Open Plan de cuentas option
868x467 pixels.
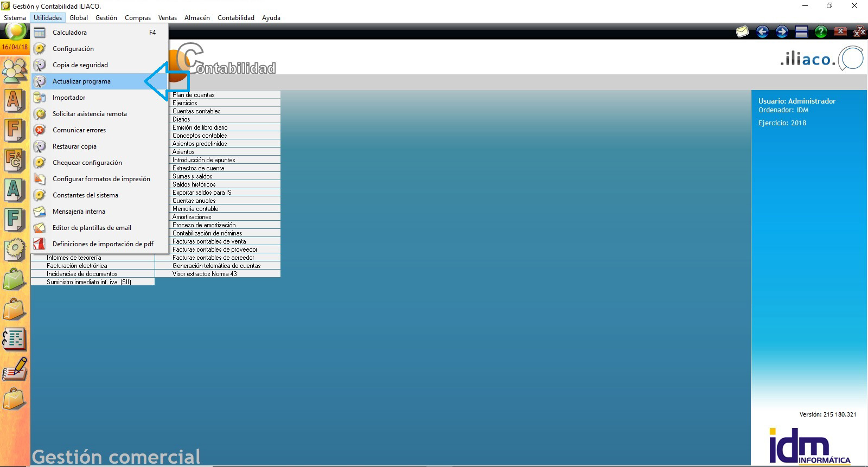click(225, 95)
